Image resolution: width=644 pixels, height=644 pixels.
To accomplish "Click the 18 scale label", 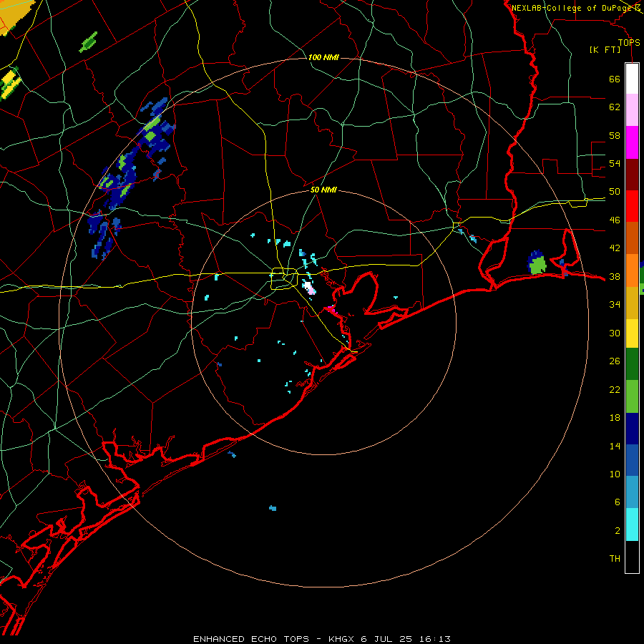I will pyautogui.click(x=615, y=418).
